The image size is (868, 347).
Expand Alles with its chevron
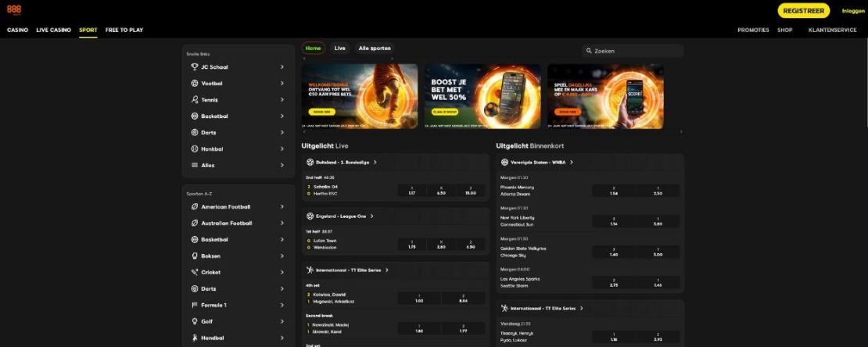coord(282,165)
